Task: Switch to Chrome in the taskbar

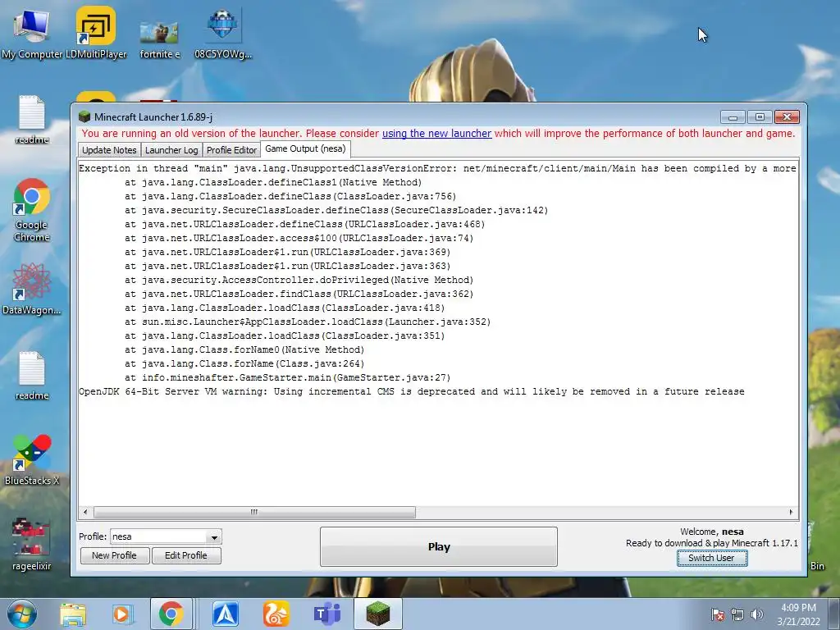Action: (x=171, y=614)
